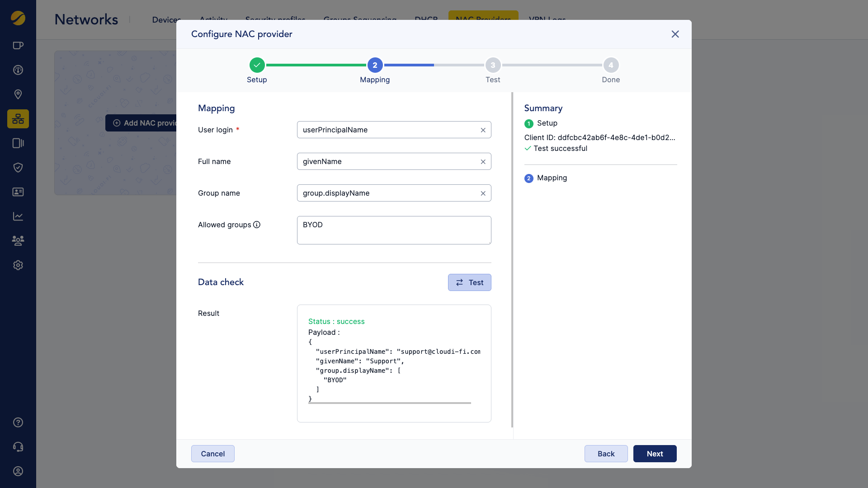Clear the Group name field value
This screenshot has height=488, width=868.
(x=483, y=193)
